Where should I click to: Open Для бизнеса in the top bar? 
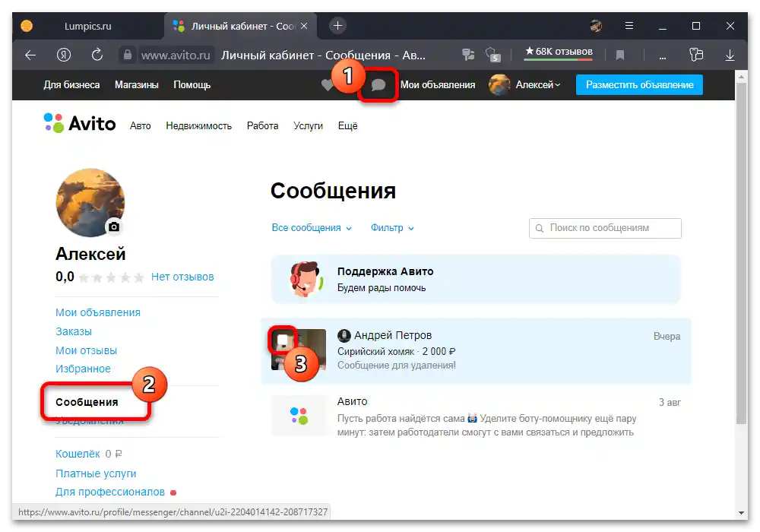coord(71,85)
